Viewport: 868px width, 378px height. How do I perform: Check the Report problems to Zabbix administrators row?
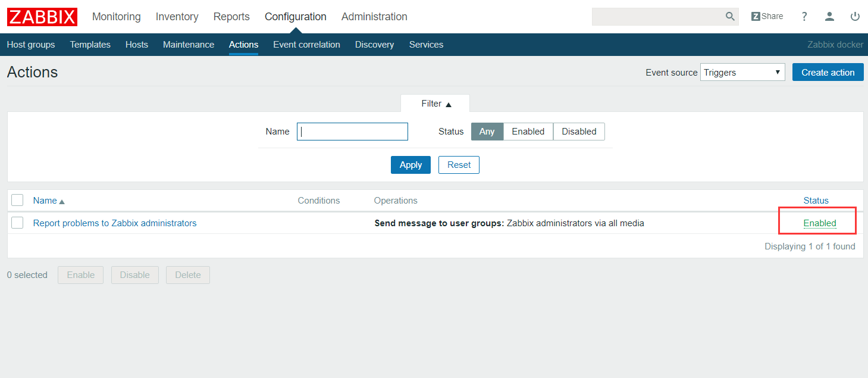click(17, 223)
